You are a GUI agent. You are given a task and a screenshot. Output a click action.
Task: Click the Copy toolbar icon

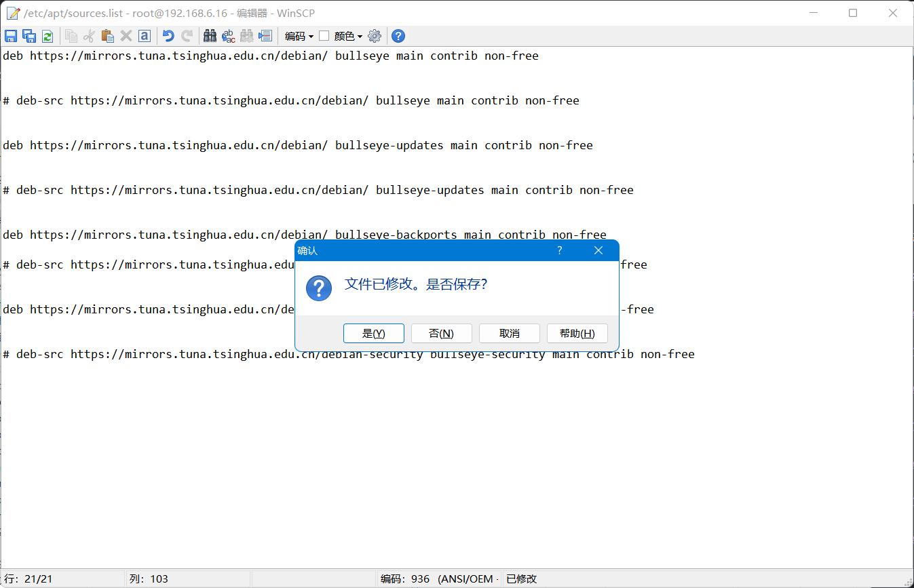71,36
